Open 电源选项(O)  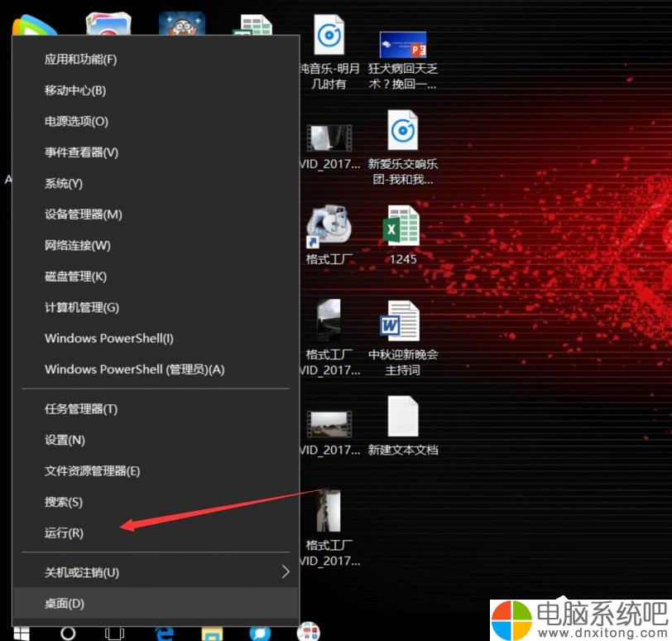156,122
